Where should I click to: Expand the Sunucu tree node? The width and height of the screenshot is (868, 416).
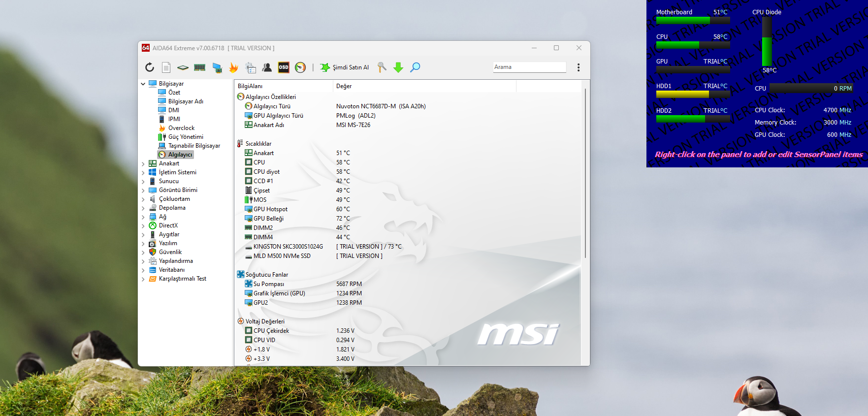[143, 181]
